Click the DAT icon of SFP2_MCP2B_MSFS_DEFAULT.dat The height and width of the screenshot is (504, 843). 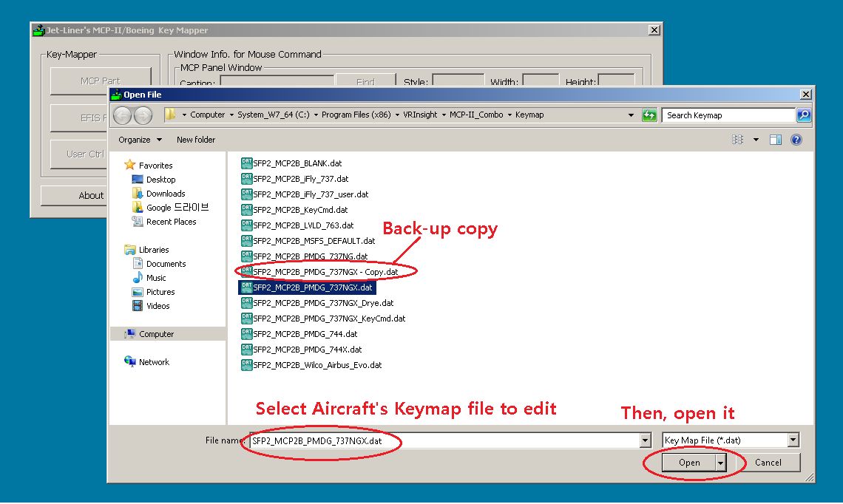pos(247,241)
